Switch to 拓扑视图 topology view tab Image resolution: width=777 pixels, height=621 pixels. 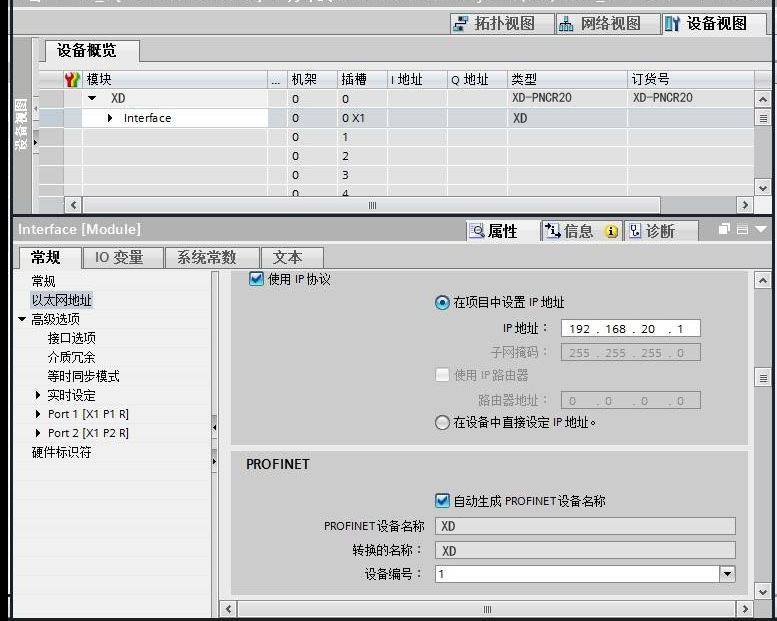501,23
